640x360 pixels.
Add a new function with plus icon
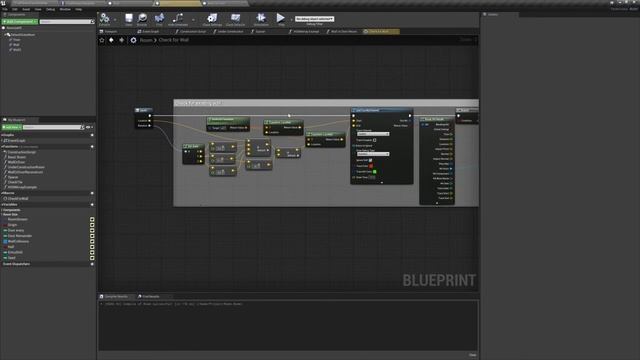[92, 147]
